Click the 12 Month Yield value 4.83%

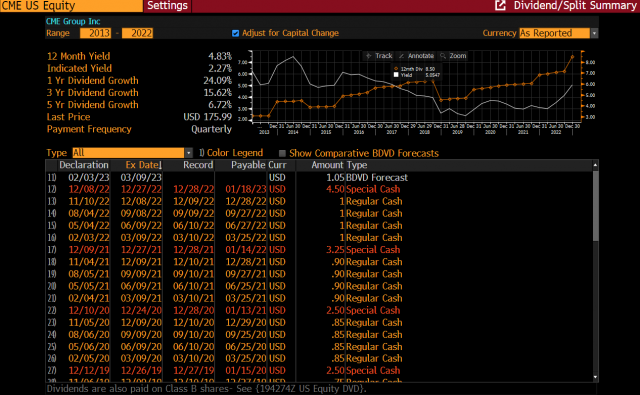pos(220,56)
